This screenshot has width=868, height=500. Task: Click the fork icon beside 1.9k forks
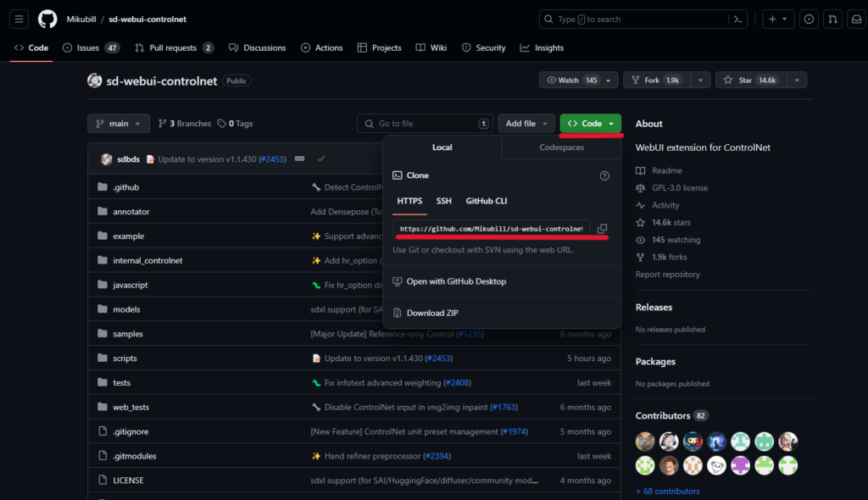pyautogui.click(x=641, y=257)
